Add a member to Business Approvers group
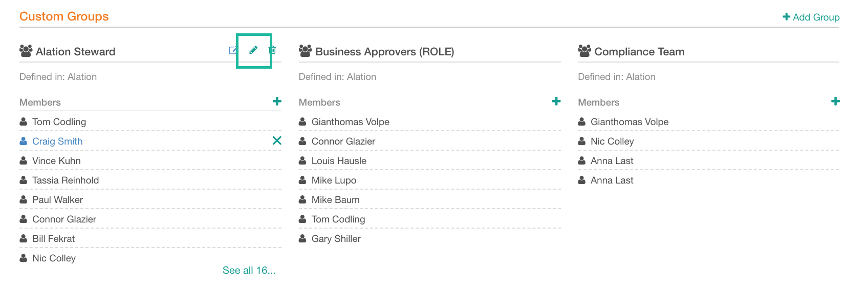 click(x=556, y=101)
